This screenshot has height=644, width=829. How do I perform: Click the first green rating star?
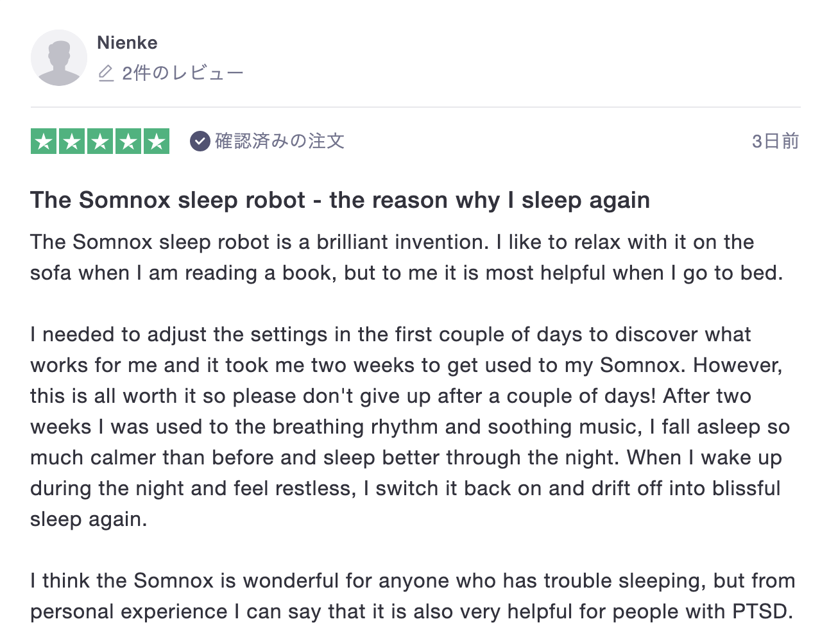44,141
